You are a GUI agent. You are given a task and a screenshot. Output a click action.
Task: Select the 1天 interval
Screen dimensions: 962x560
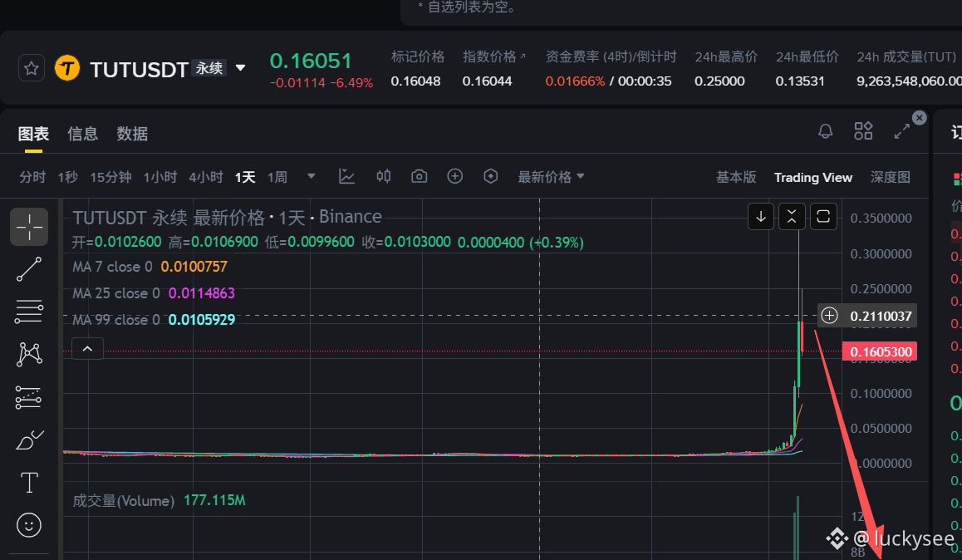click(x=245, y=177)
